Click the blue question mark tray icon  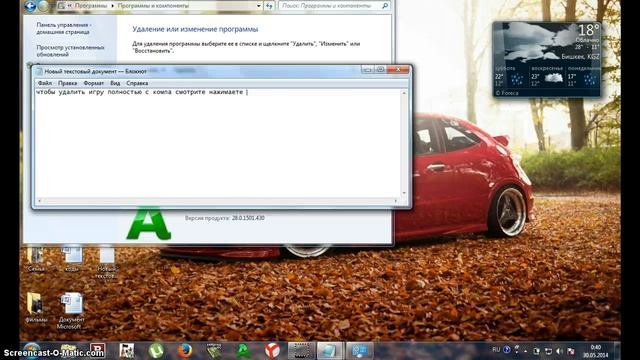click(507, 350)
